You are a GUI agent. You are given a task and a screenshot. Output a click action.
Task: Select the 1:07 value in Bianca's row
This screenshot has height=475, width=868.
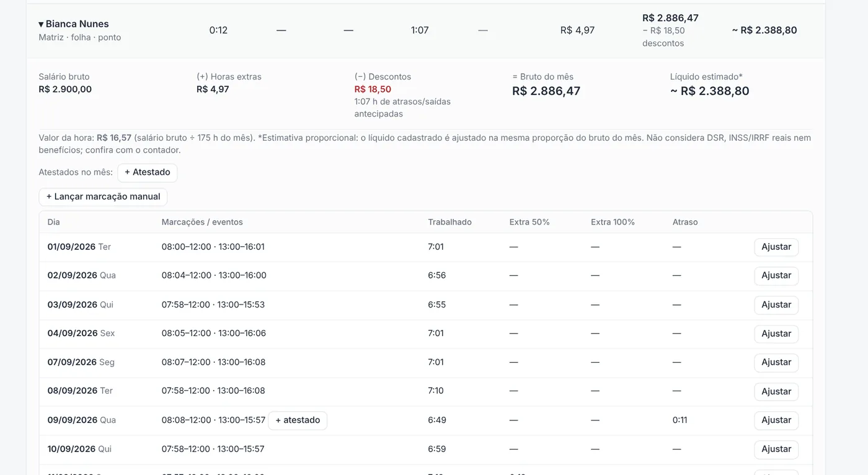pyautogui.click(x=420, y=30)
